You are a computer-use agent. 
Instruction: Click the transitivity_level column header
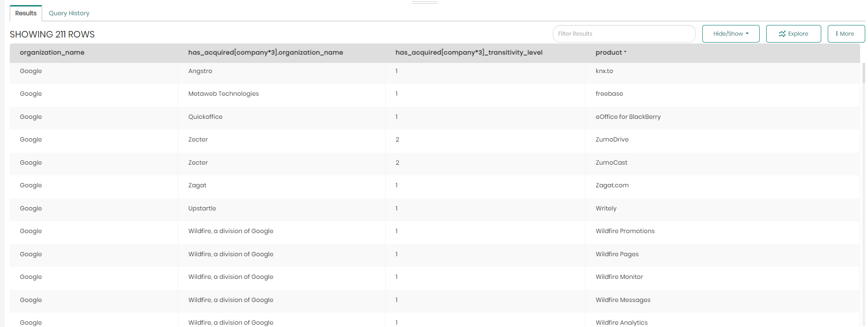tap(468, 52)
